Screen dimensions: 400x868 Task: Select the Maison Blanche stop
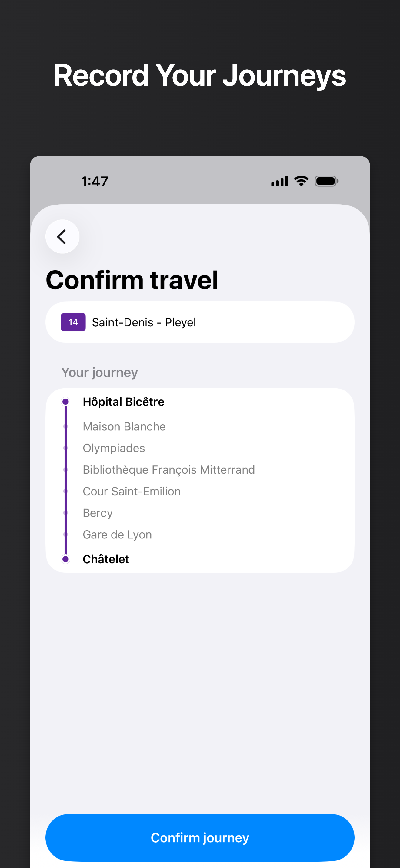pyautogui.click(x=124, y=427)
